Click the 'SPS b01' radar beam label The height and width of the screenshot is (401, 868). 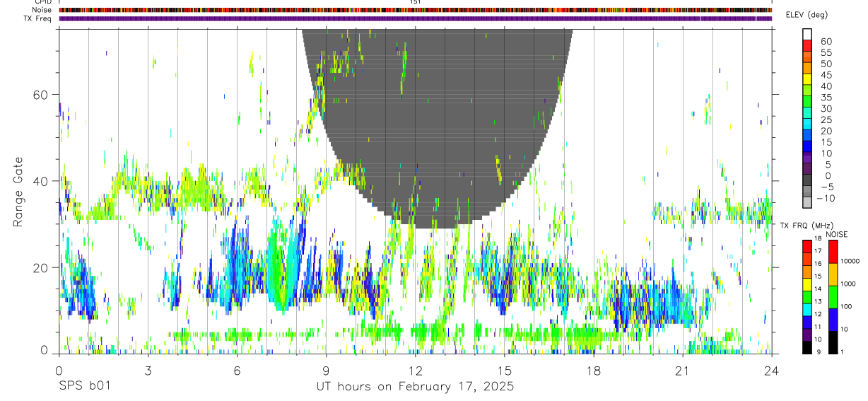tap(84, 386)
